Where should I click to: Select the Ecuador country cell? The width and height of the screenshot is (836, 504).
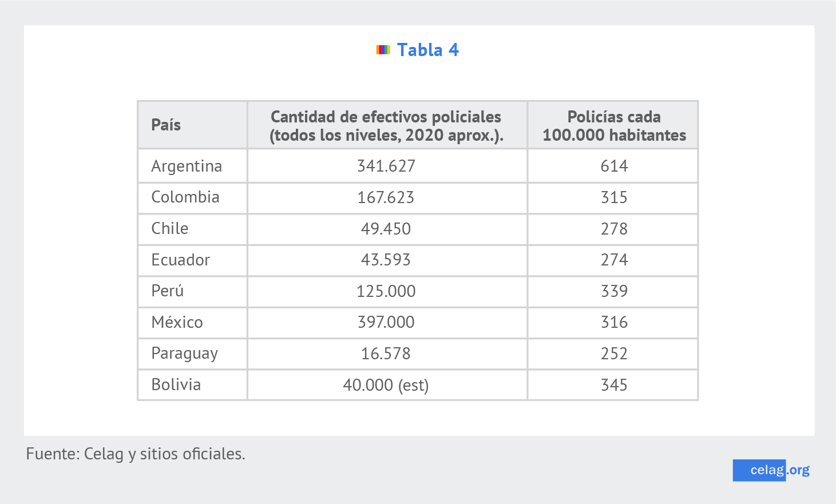181,260
